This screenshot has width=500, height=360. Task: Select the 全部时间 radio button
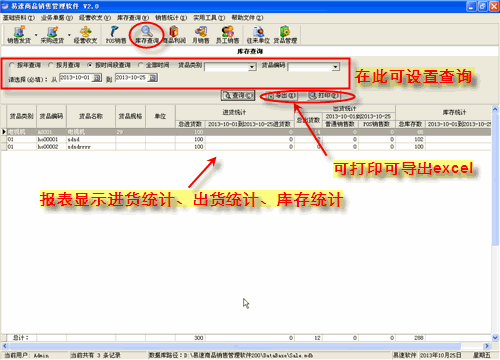click(140, 65)
